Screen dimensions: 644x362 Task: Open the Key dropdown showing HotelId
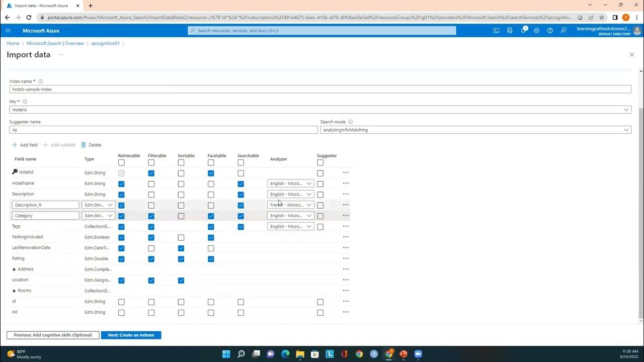(x=320, y=110)
